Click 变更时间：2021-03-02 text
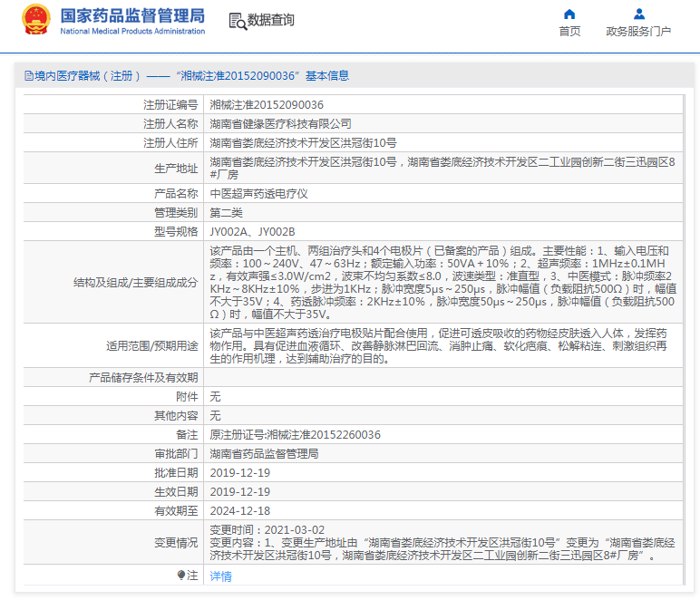700x600 pixels. coord(267,530)
